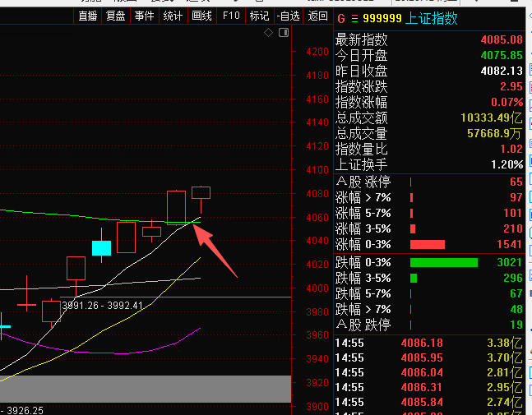Open the 直播 live broadcast toolbar button
This screenshot has height=415, width=532.
click(x=88, y=16)
